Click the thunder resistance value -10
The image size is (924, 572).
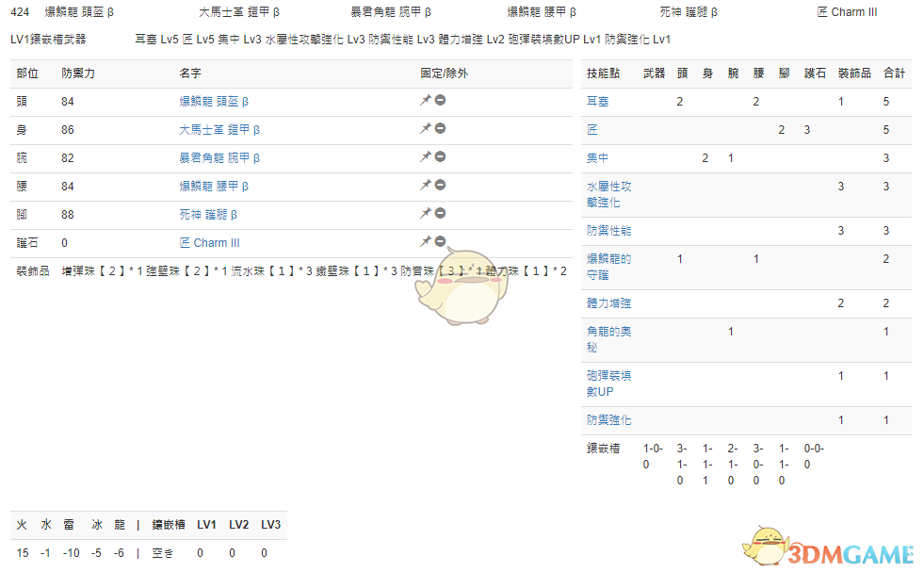[x=72, y=553]
